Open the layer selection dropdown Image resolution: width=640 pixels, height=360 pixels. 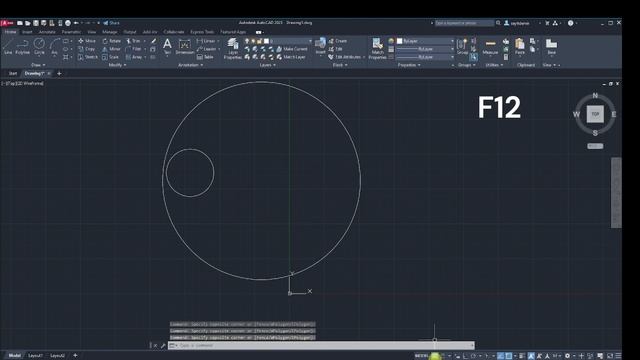tap(278, 41)
